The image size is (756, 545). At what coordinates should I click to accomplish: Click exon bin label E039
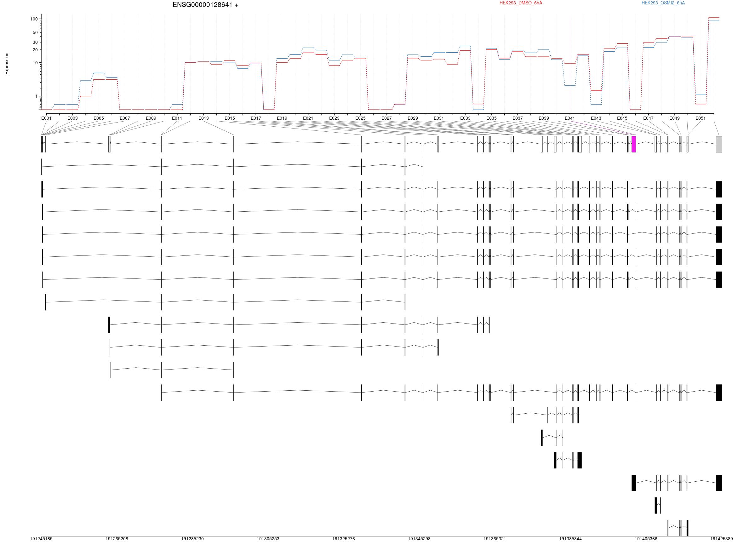coord(544,118)
